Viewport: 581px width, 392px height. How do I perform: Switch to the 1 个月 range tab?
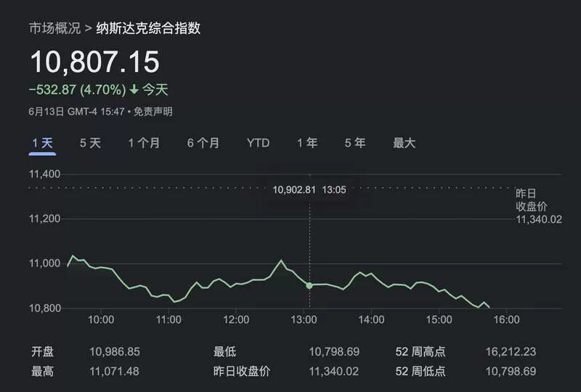pos(144,143)
